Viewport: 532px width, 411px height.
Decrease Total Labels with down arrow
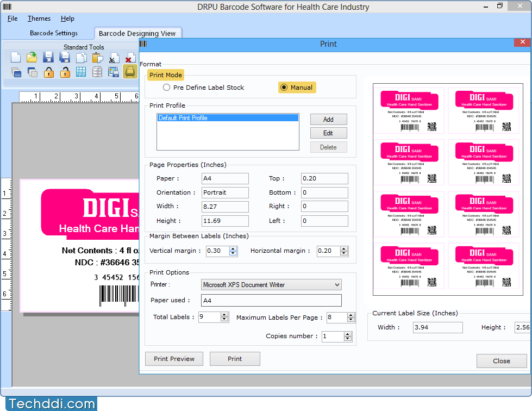click(224, 320)
